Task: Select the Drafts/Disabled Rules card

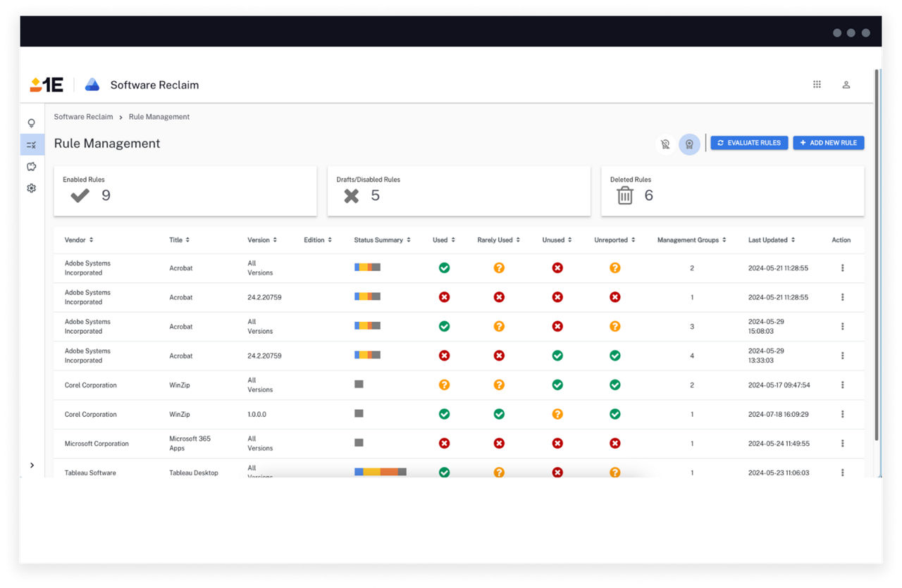Action: coord(459,191)
